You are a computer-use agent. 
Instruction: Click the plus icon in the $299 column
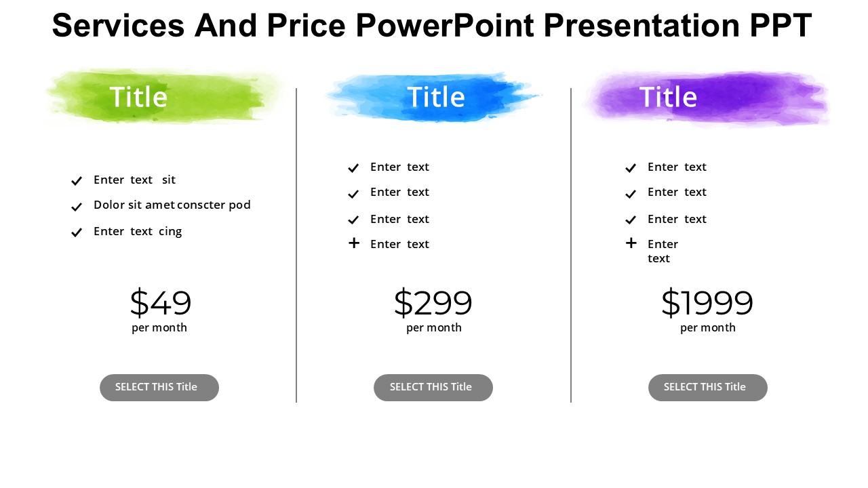354,243
